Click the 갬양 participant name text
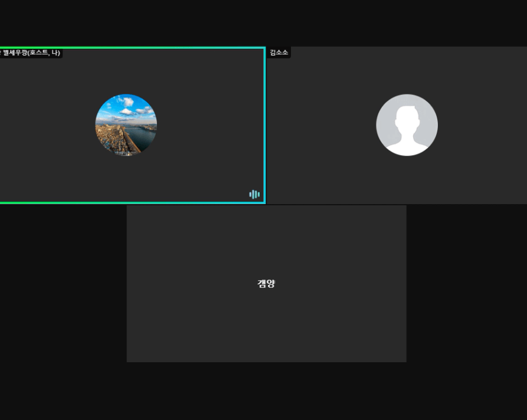The image size is (527, 420). [266, 284]
